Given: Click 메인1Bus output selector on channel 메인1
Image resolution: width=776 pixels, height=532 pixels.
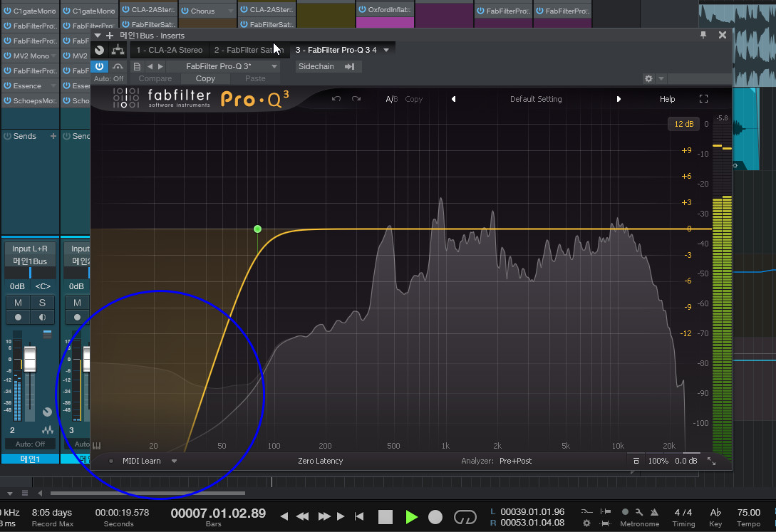Looking at the screenshot, I should click(30, 261).
